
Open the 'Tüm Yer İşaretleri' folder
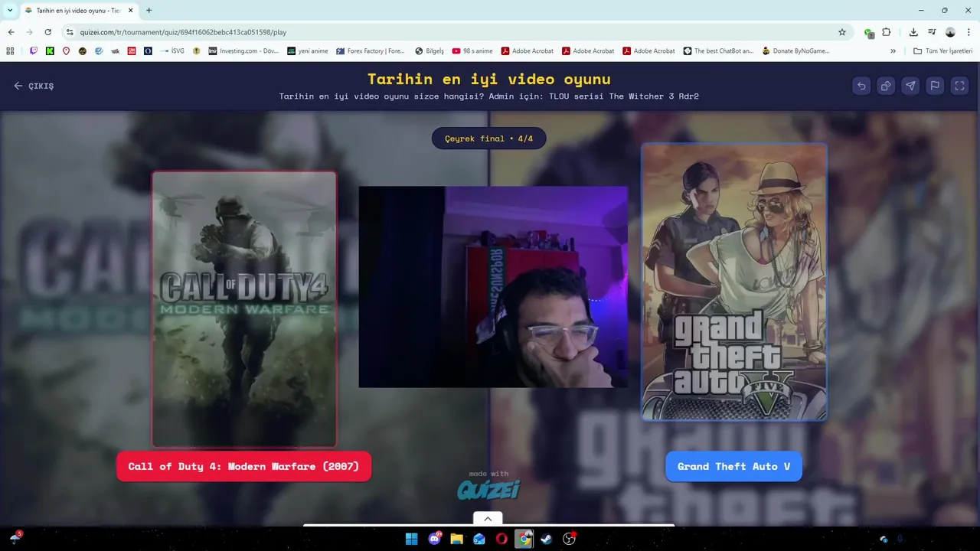click(x=943, y=51)
